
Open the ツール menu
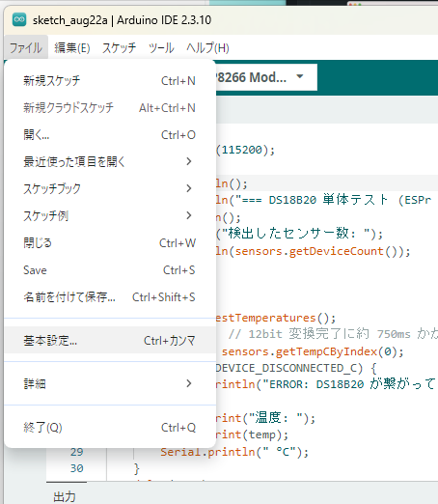click(x=161, y=47)
